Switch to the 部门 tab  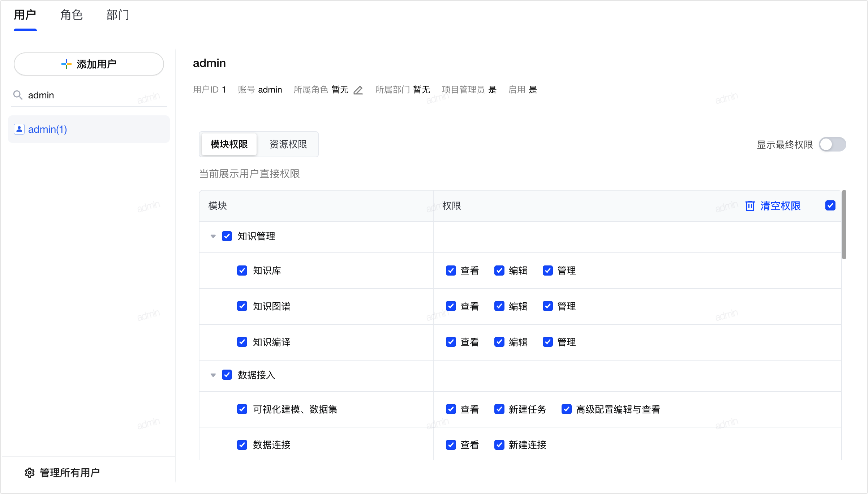click(118, 15)
